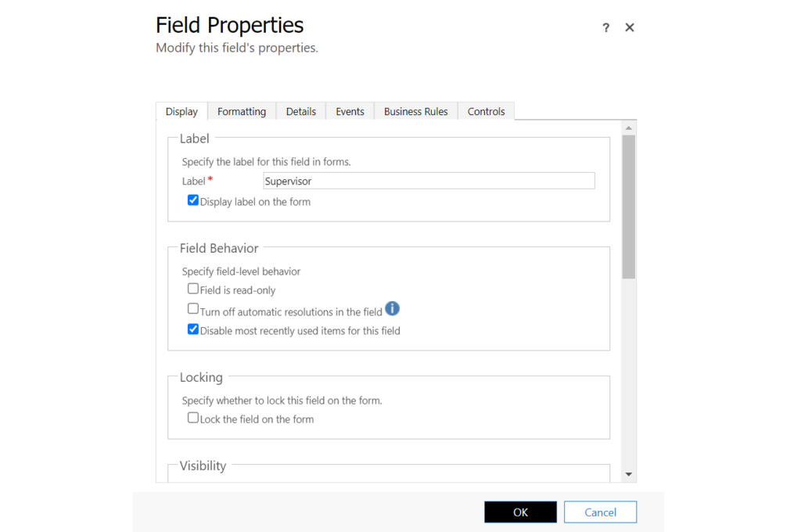The height and width of the screenshot is (532, 801).
Task: Click the scrollbar down arrow
Action: [x=630, y=473]
